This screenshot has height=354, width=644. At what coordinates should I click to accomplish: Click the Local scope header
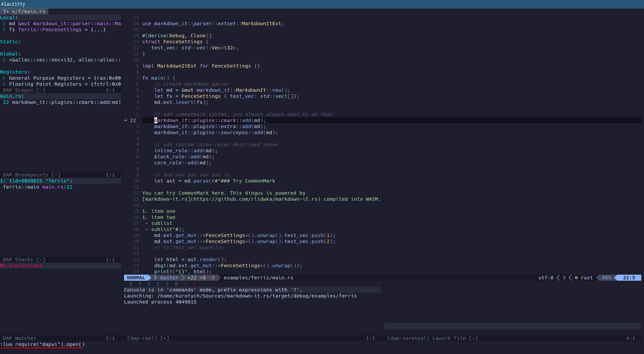tap(9, 17)
